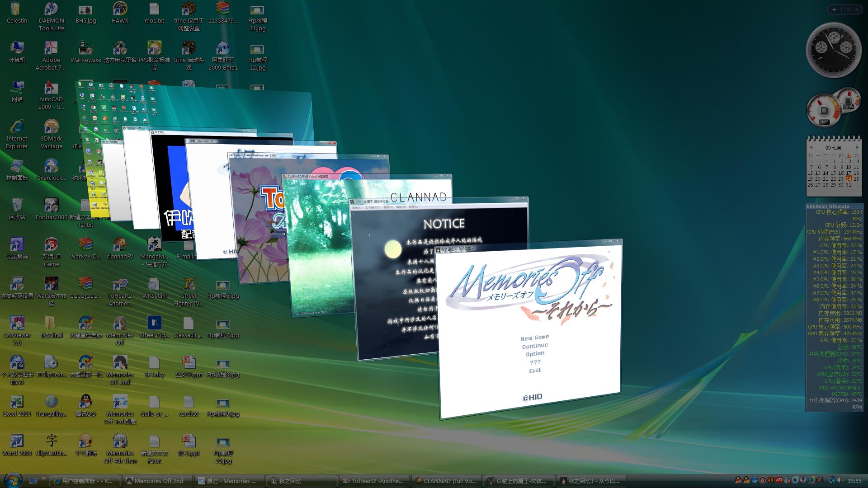Expand Quick Launch overflow chevron

coord(44,478)
